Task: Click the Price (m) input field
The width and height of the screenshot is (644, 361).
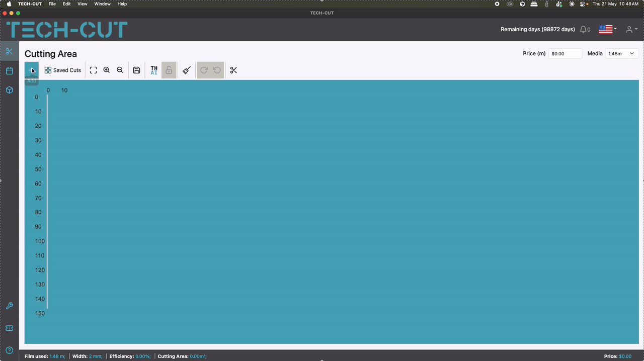Action: (x=565, y=53)
